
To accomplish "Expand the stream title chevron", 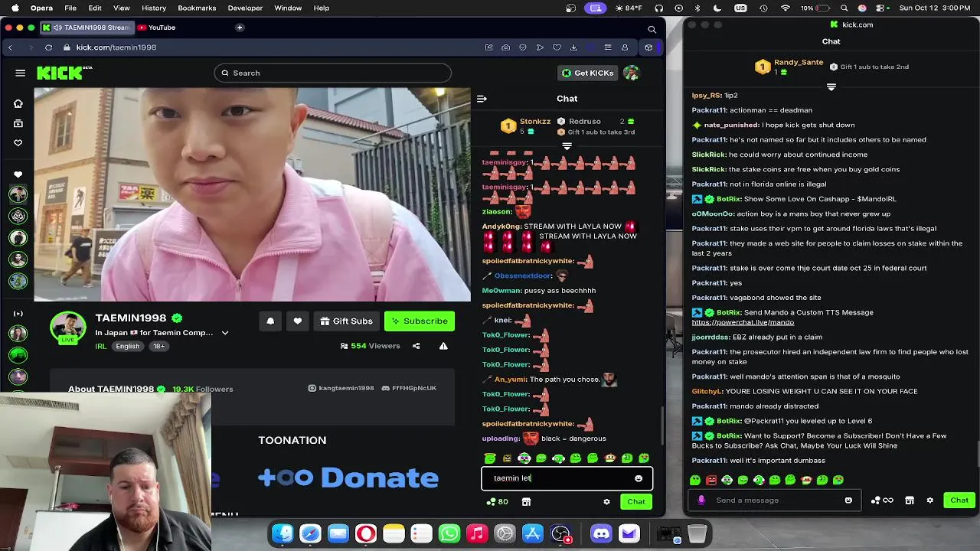I will click(x=225, y=333).
